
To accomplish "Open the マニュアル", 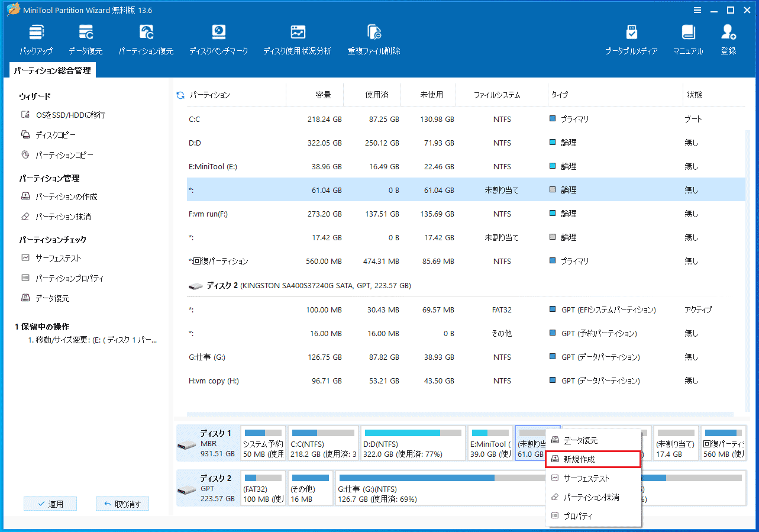I will (688, 40).
